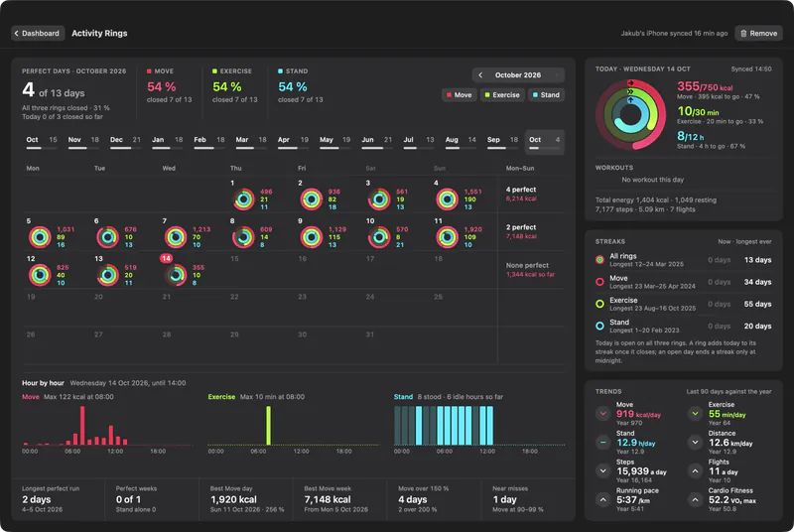Click the Cardio Fitness trend icon

point(696,500)
